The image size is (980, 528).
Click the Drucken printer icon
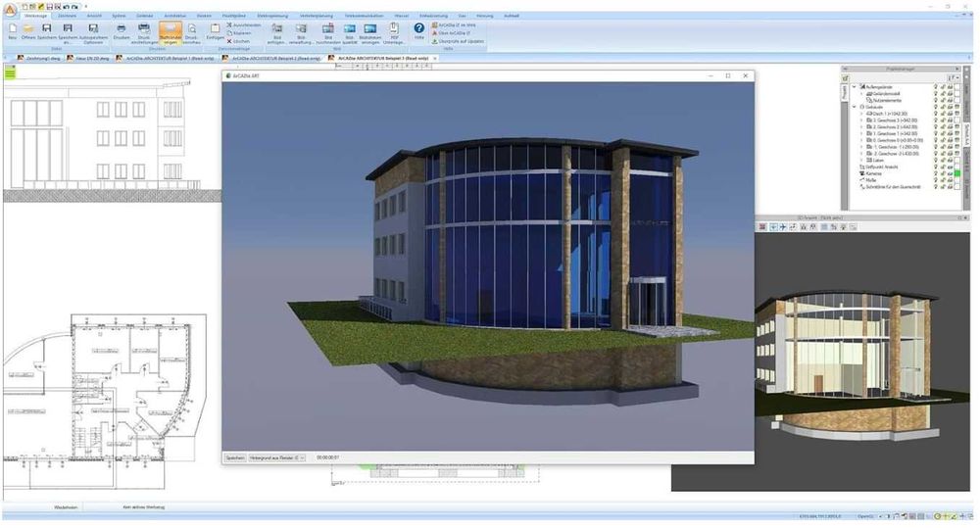(122, 31)
